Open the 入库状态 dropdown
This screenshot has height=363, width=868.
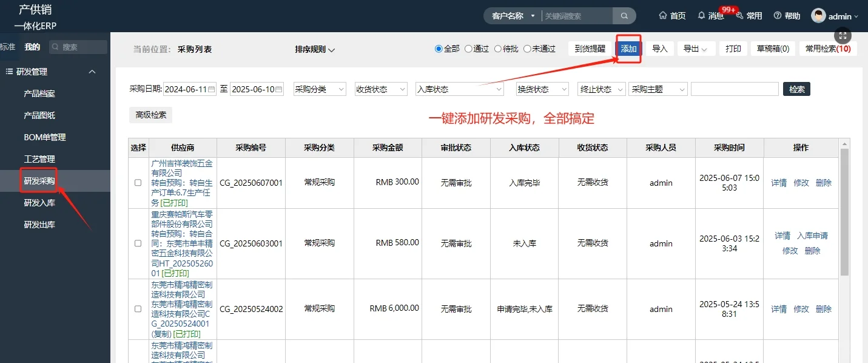459,89
